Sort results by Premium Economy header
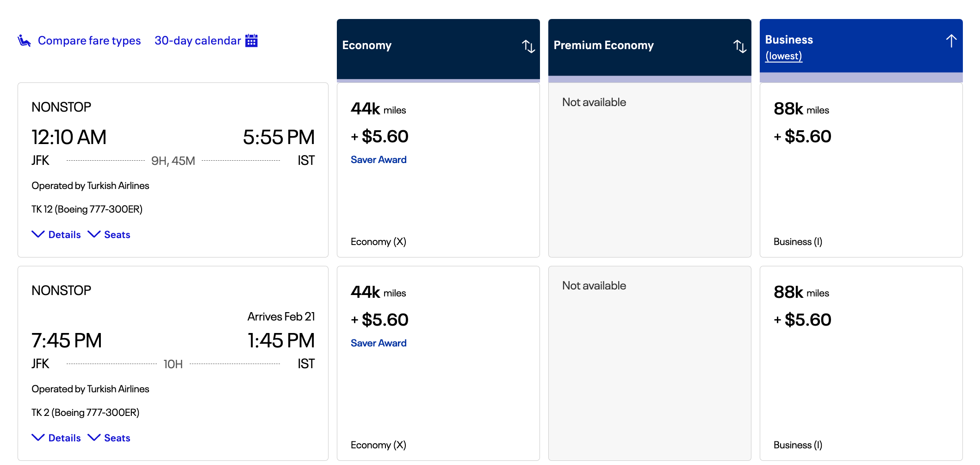Viewport: 980px width, 465px height. [603, 45]
